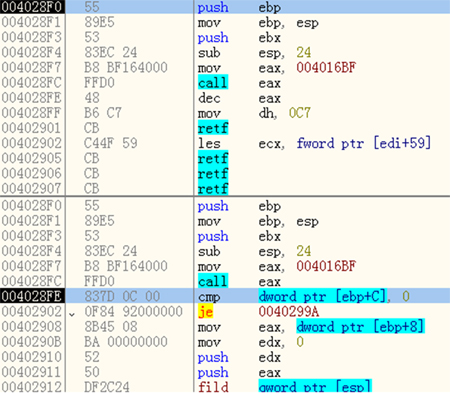Select the retf mnemonic at 00402901

click(x=213, y=128)
